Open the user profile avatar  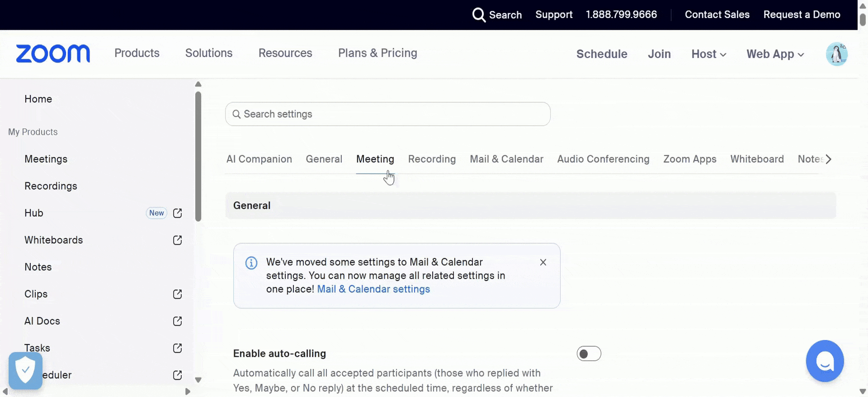point(836,54)
